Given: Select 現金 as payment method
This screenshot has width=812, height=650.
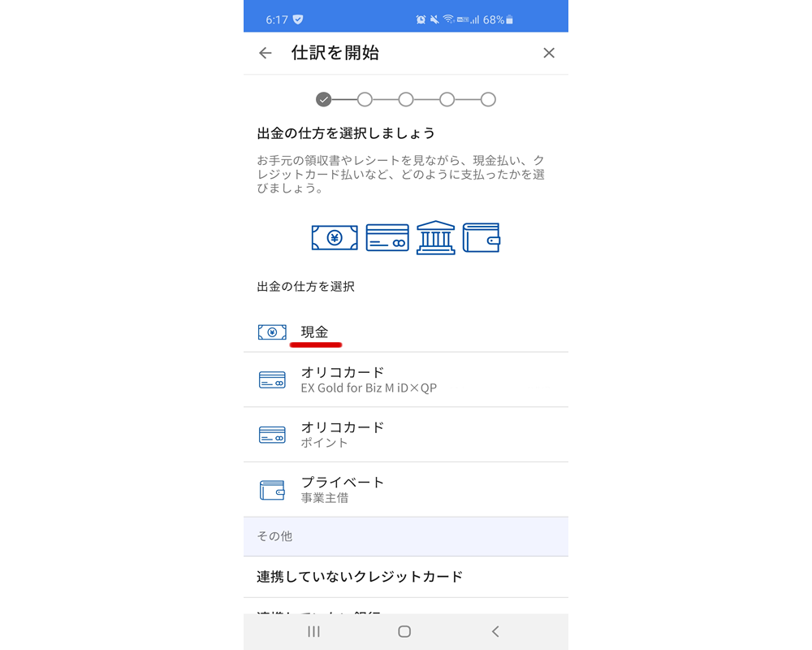Looking at the screenshot, I should click(406, 331).
